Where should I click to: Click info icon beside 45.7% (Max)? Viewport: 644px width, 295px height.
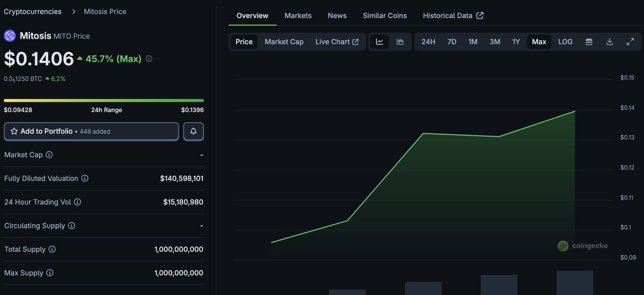click(149, 59)
